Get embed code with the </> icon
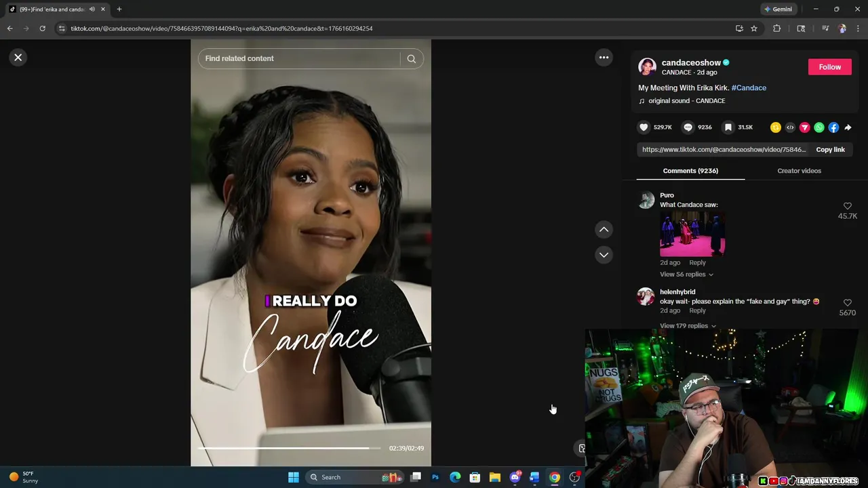Image resolution: width=868 pixels, height=488 pixels. click(790, 127)
